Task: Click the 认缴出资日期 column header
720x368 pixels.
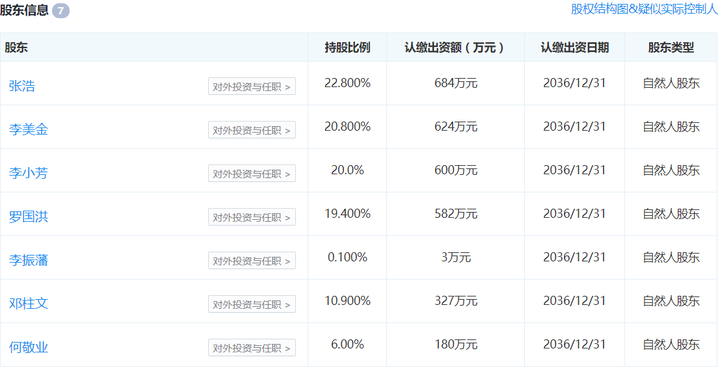Action: click(x=574, y=47)
